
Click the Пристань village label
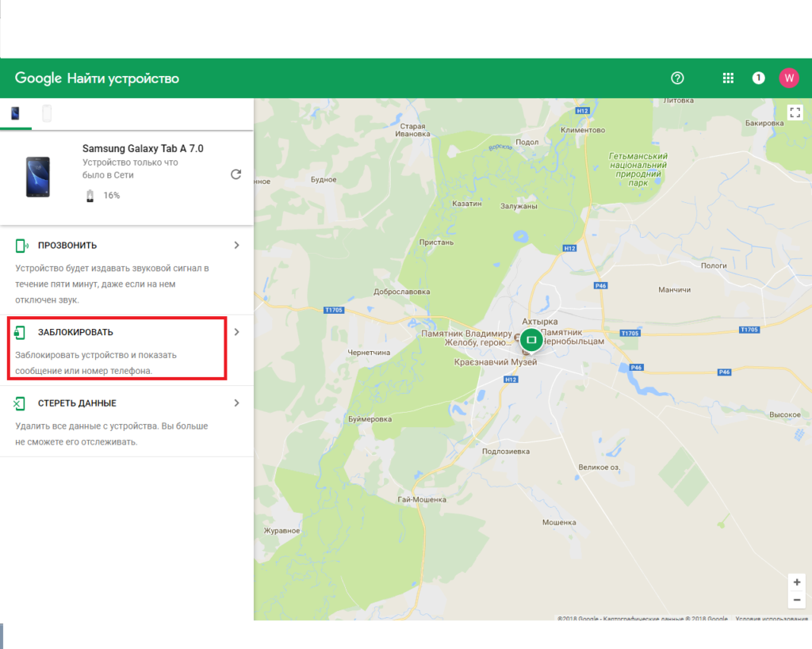(x=436, y=242)
